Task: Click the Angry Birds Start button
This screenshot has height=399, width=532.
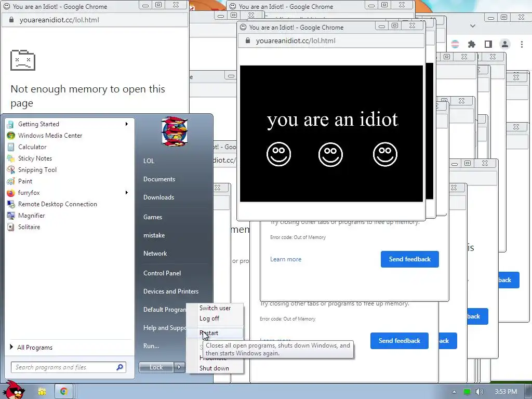Action: click(x=14, y=390)
